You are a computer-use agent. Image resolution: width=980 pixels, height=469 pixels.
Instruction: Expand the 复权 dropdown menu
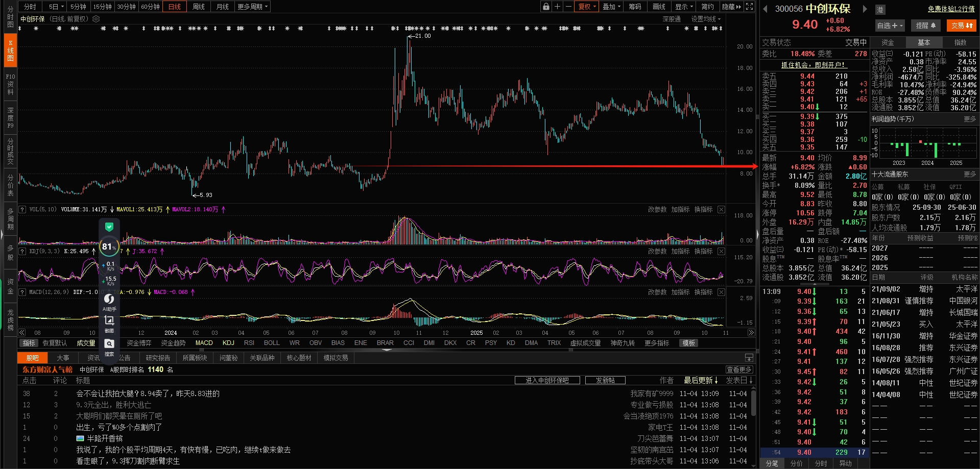587,7
